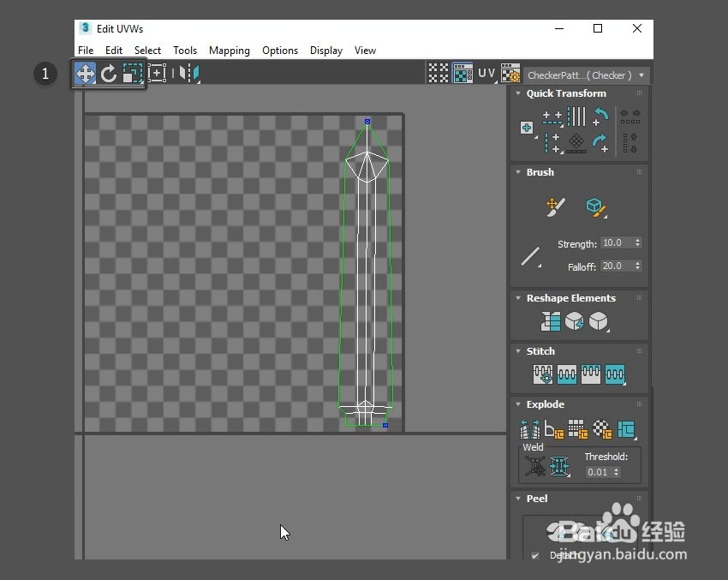Open the Edit menu

(x=114, y=51)
